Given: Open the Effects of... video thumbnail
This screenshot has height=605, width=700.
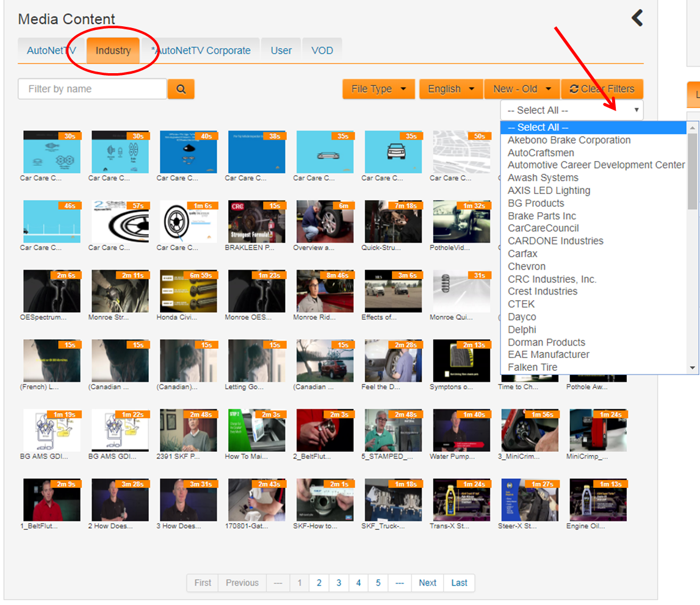Looking at the screenshot, I should [x=393, y=292].
